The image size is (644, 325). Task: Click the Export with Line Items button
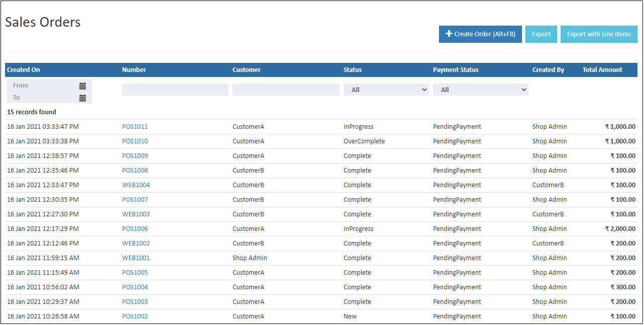[599, 34]
